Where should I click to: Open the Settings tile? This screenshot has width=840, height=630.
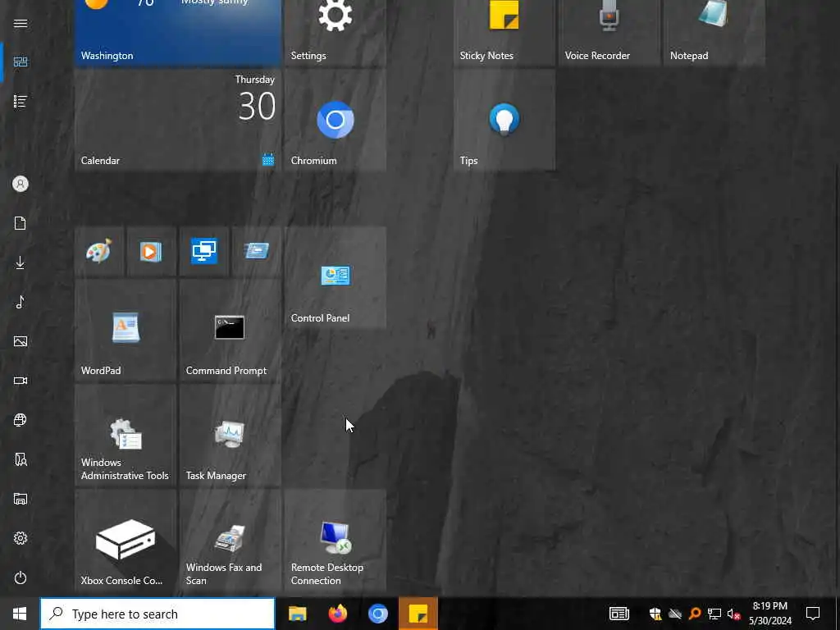click(336, 32)
